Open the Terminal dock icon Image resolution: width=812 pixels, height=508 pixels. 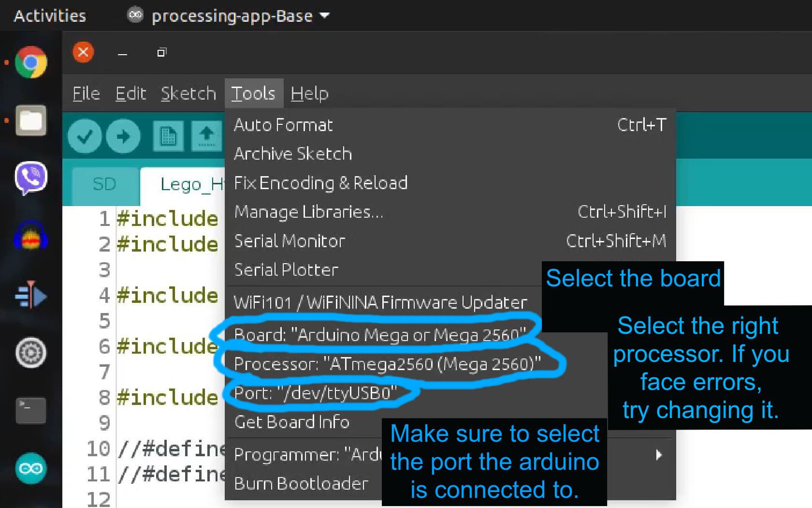click(x=31, y=410)
